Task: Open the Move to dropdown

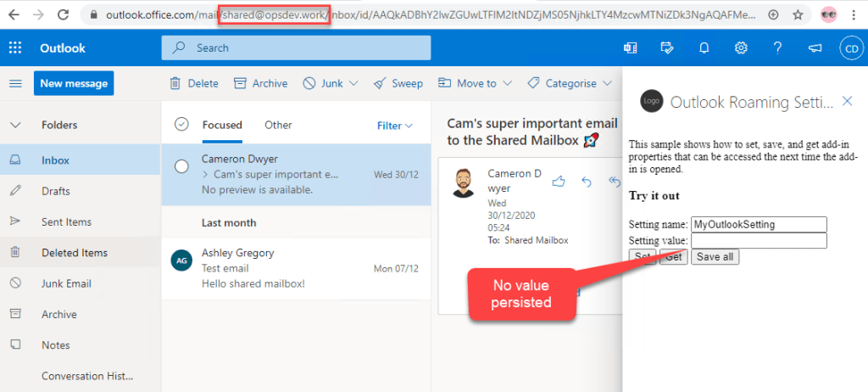Action: click(476, 83)
